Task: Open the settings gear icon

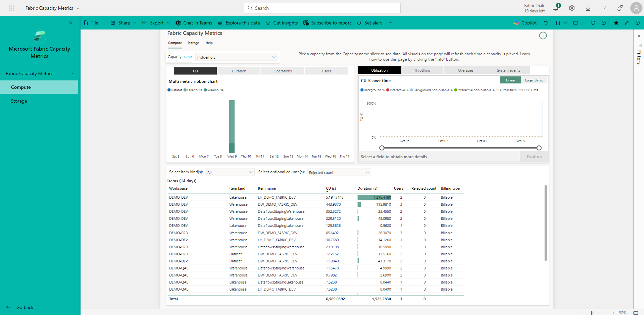Action: [572, 8]
